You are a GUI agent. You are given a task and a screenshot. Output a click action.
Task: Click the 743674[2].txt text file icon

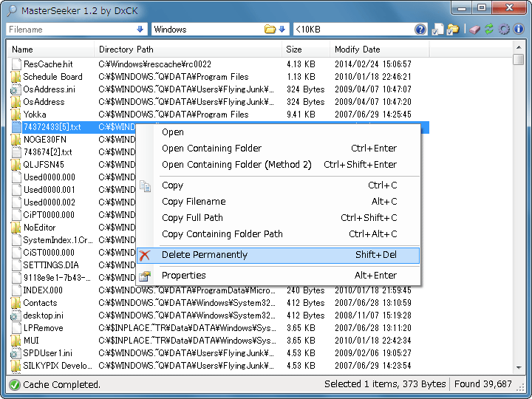[x=16, y=152]
